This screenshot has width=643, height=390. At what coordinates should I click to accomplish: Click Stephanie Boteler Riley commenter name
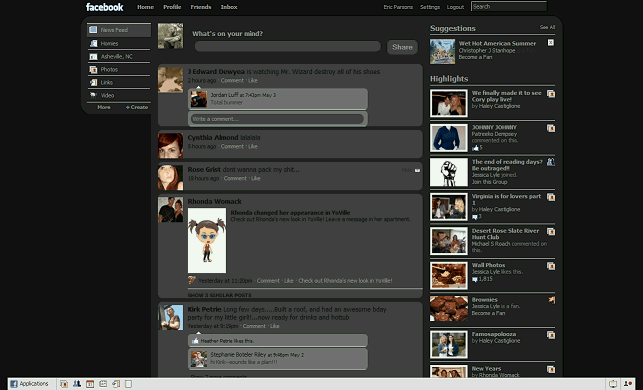pos(238,355)
